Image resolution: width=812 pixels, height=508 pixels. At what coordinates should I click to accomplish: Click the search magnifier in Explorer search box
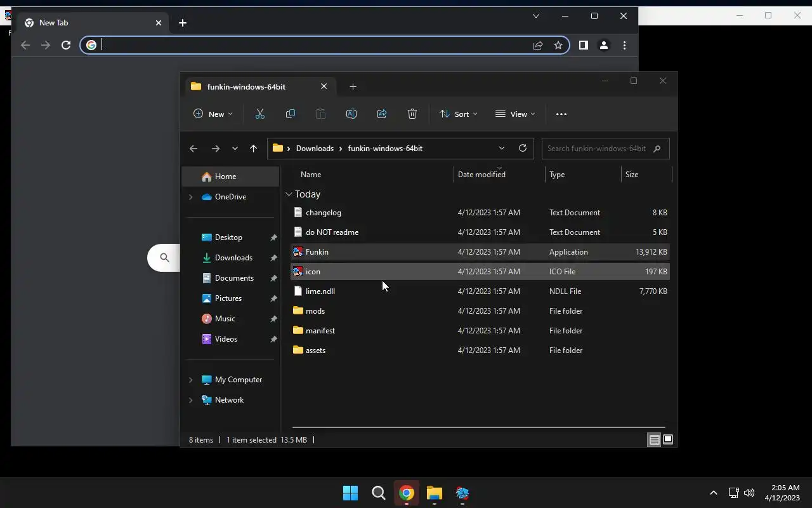(x=657, y=149)
